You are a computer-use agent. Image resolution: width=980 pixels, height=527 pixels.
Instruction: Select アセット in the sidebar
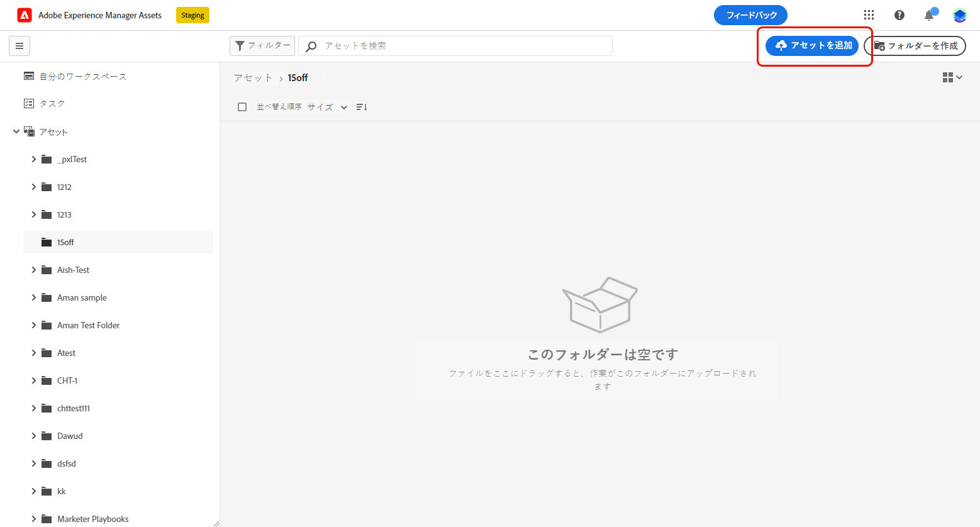(x=53, y=132)
